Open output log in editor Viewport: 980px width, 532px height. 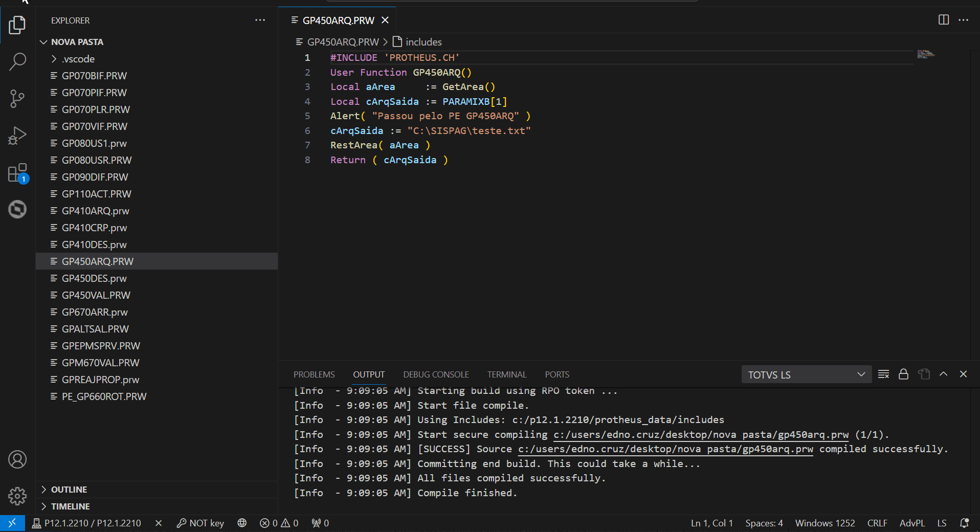pos(924,374)
